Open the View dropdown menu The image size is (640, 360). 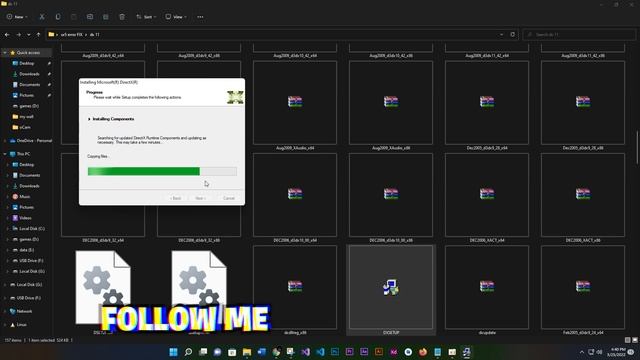point(176,17)
